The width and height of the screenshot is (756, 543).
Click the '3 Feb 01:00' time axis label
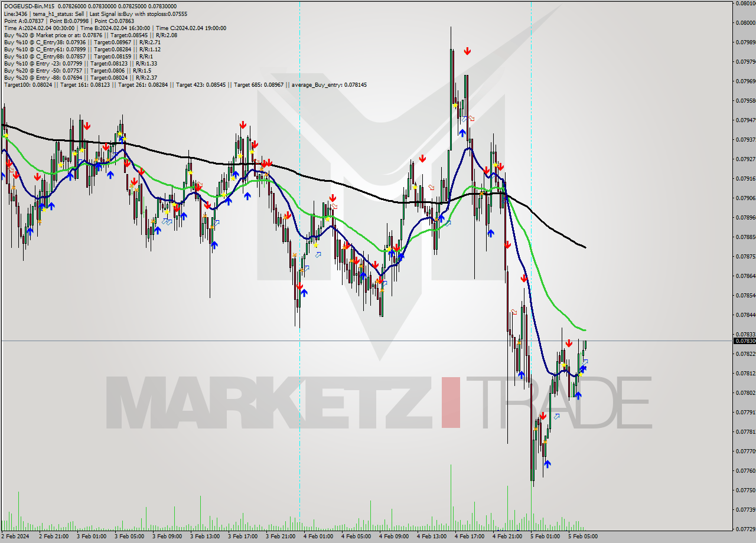91,537
